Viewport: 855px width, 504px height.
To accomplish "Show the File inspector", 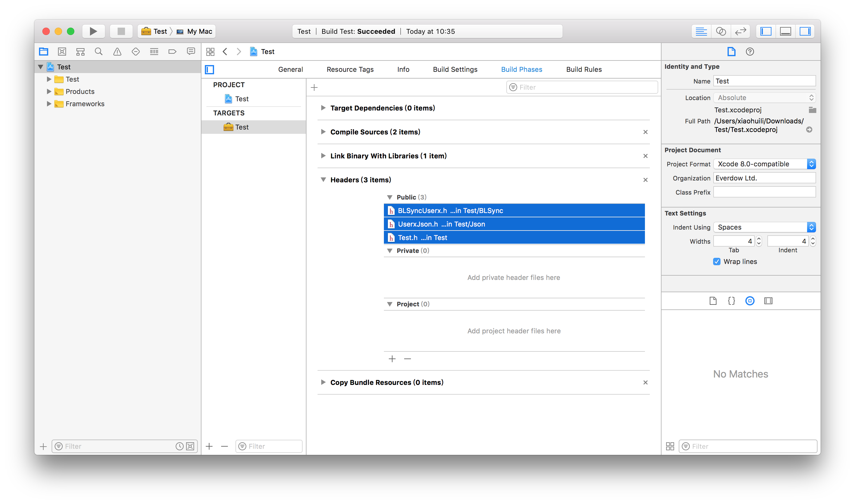I will [x=731, y=52].
